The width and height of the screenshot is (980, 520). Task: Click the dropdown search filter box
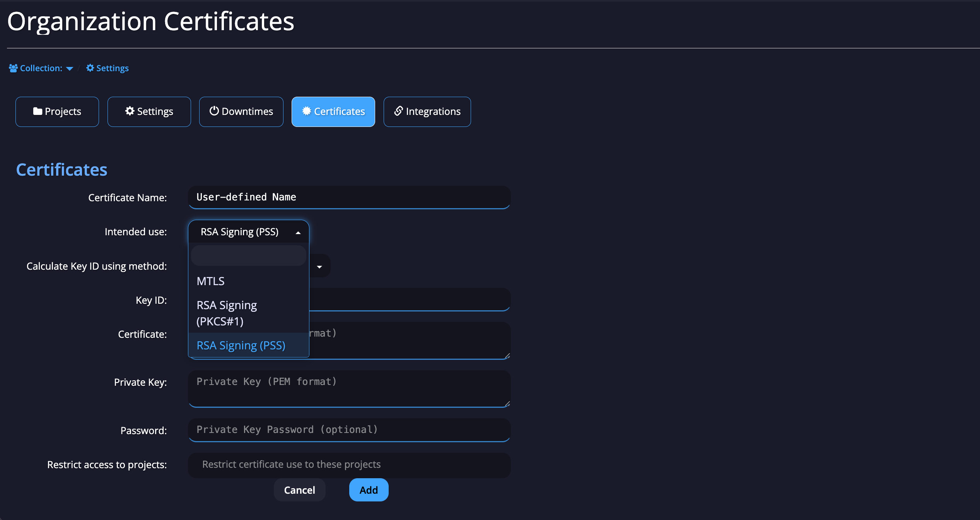click(248, 256)
